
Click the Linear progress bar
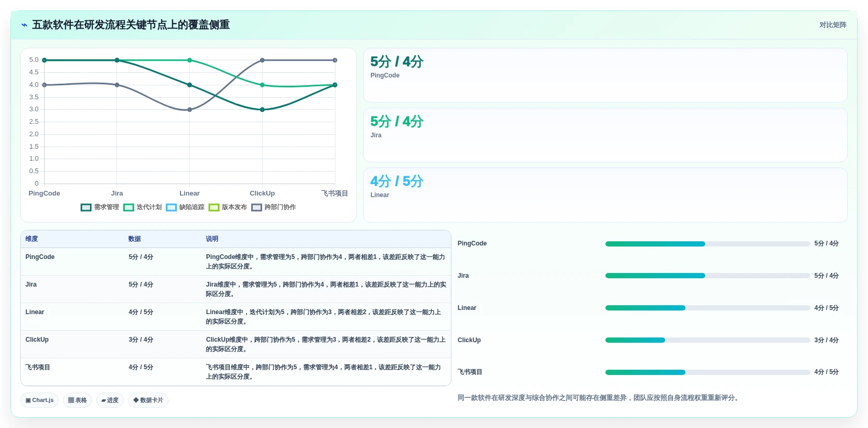707,308
